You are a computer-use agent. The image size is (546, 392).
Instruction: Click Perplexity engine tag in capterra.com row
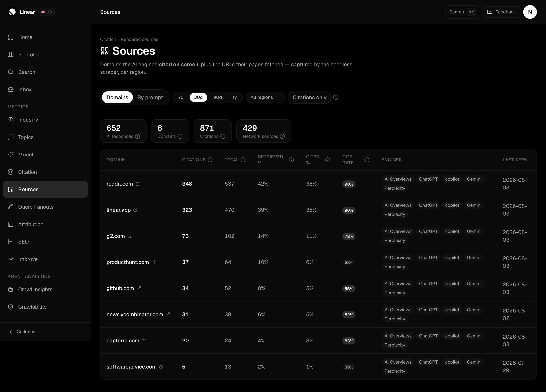pyautogui.click(x=395, y=345)
